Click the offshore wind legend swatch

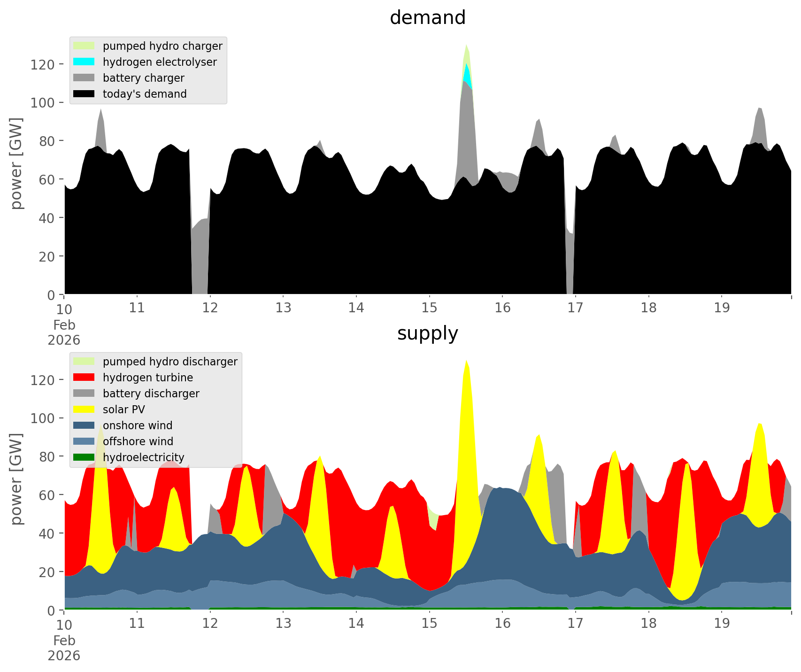[x=84, y=441]
